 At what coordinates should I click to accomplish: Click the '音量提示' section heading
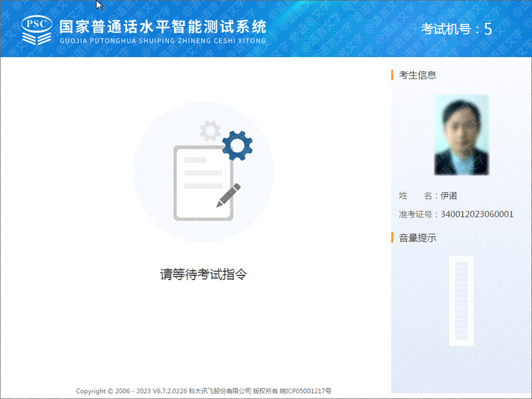tap(418, 238)
